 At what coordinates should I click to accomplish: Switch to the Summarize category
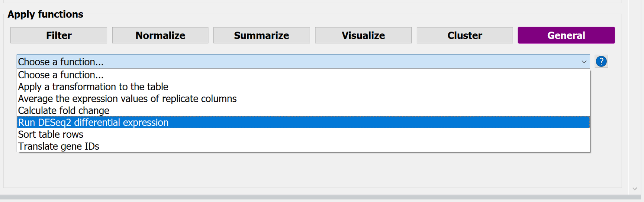click(x=261, y=35)
